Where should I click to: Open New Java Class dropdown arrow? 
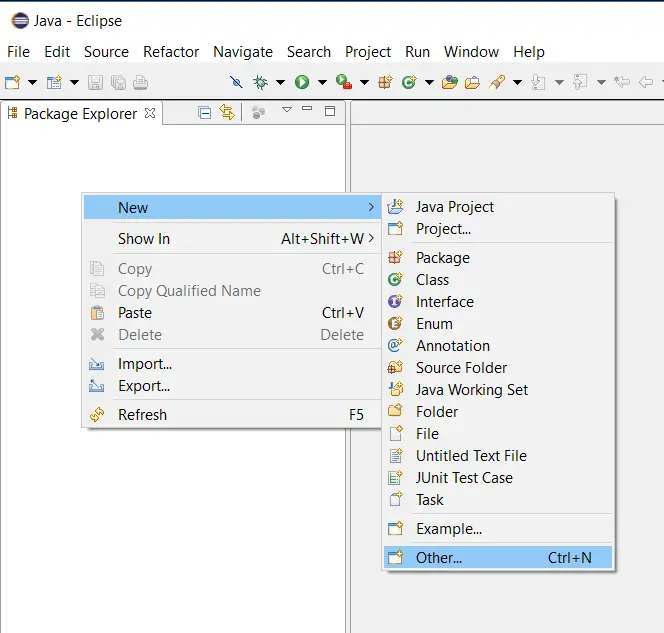[429, 82]
